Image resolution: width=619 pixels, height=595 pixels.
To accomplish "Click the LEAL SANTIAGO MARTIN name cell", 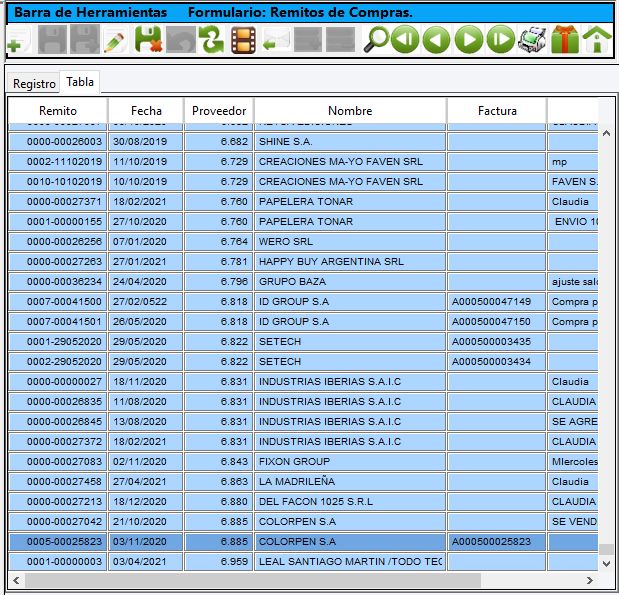I will (x=350, y=562).
